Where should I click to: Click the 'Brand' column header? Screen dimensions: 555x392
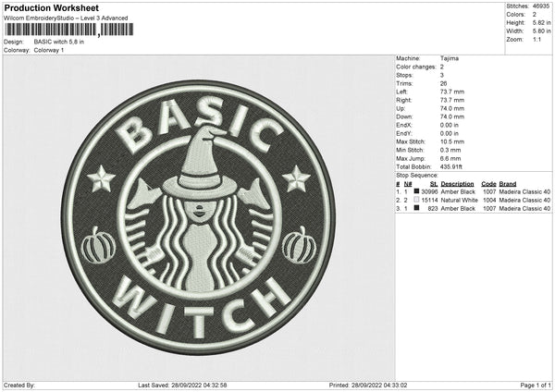pyautogui.click(x=508, y=184)
